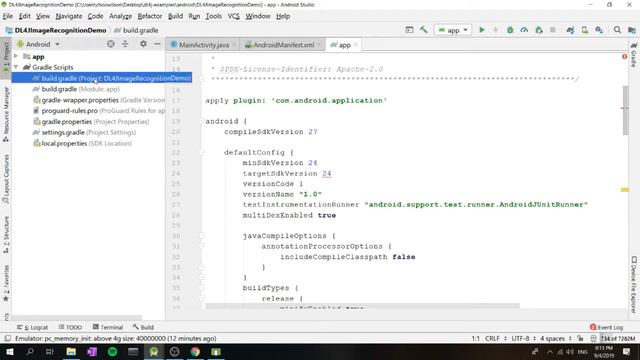Viewport: 640px width, 360px height.
Task: Open File Explorer from the taskbar
Action: [71, 351]
